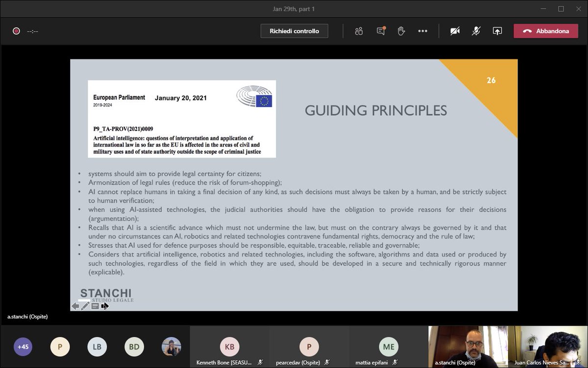Click the bullet about legal certainty for citizens
This screenshot has height=368, width=588.
pos(175,174)
